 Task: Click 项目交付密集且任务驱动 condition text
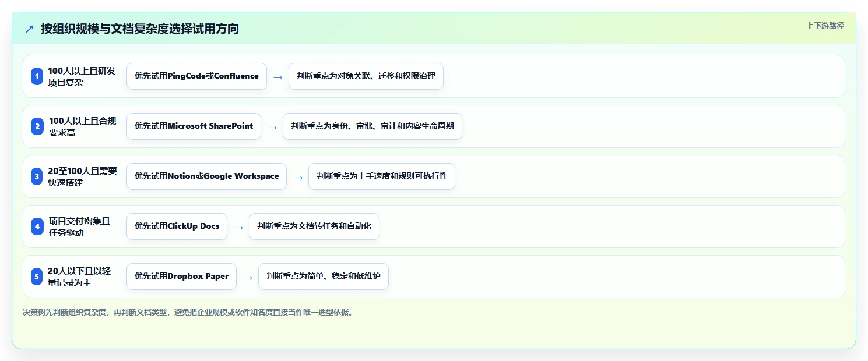(79, 226)
